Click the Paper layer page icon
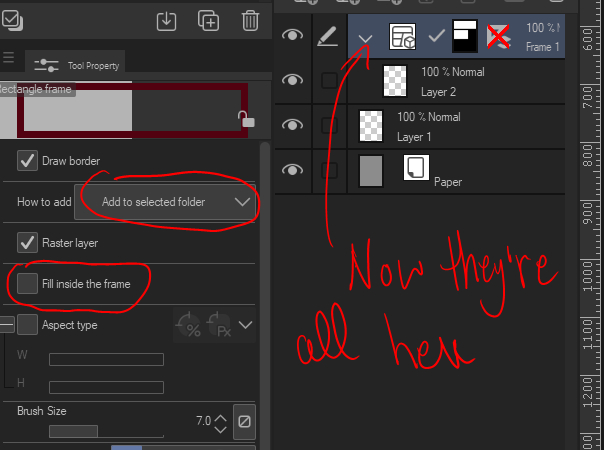The height and width of the screenshot is (450, 604). [416, 168]
